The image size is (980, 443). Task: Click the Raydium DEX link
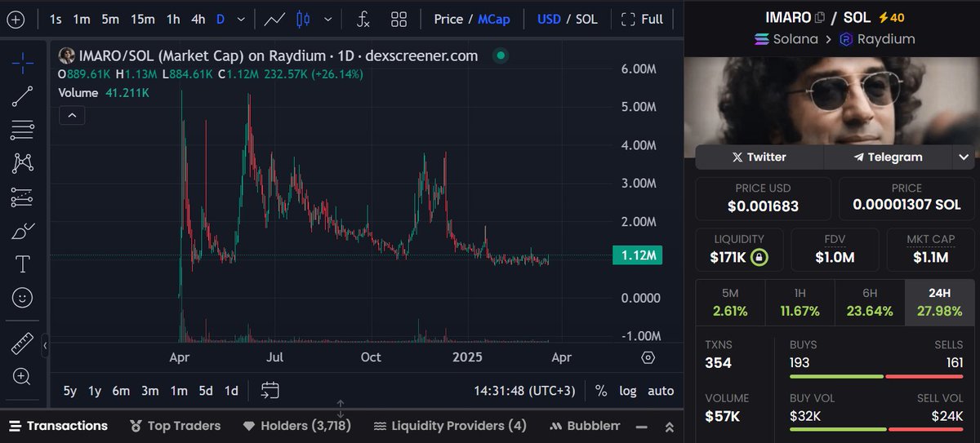point(877,38)
